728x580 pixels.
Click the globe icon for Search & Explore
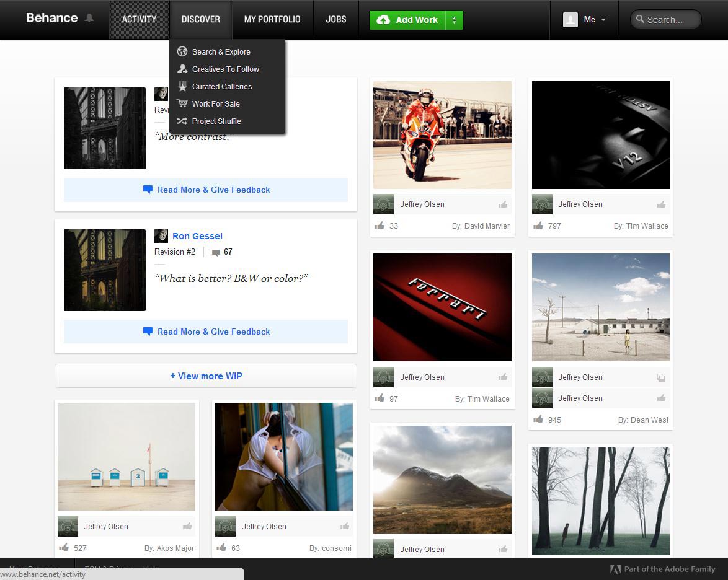pos(182,52)
